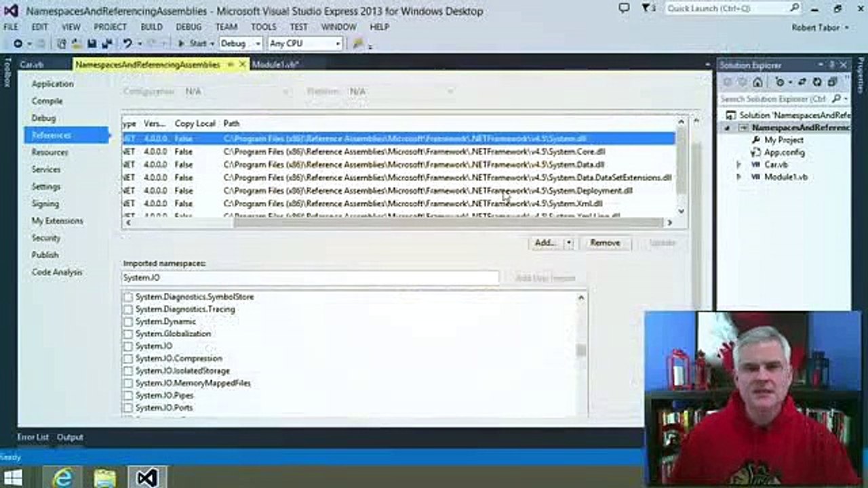Click Sync with Active Document icon
The image size is (868, 488).
pyautogui.click(x=801, y=82)
